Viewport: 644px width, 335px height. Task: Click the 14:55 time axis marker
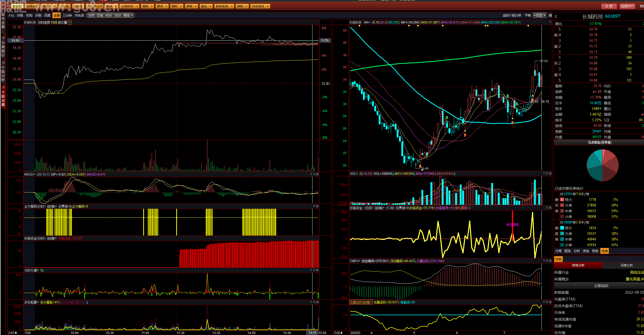tap(312, 333)
